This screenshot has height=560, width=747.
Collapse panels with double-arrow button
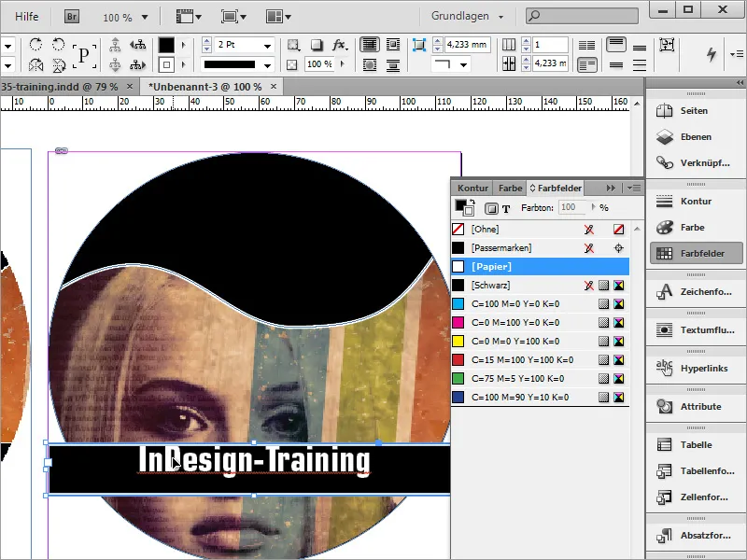(x=611, y=189)
